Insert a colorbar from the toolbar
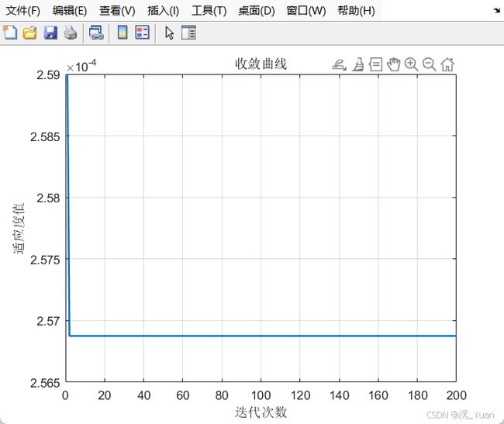The height and width of the screenshot is (424, 504). tap(123, 33)
